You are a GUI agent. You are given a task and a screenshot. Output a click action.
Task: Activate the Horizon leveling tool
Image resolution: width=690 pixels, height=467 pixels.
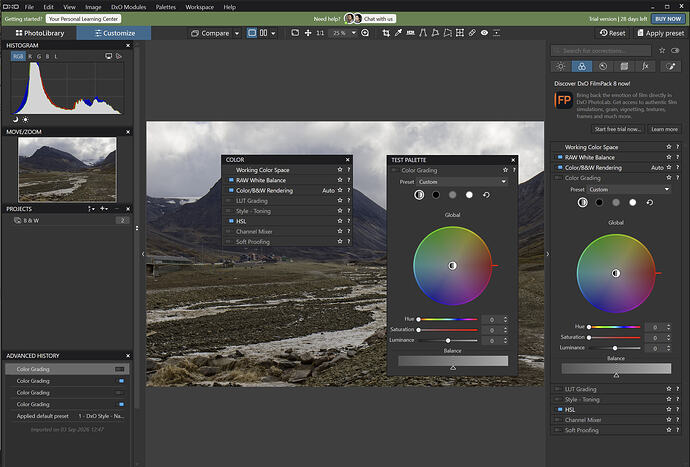pos(411,33)
